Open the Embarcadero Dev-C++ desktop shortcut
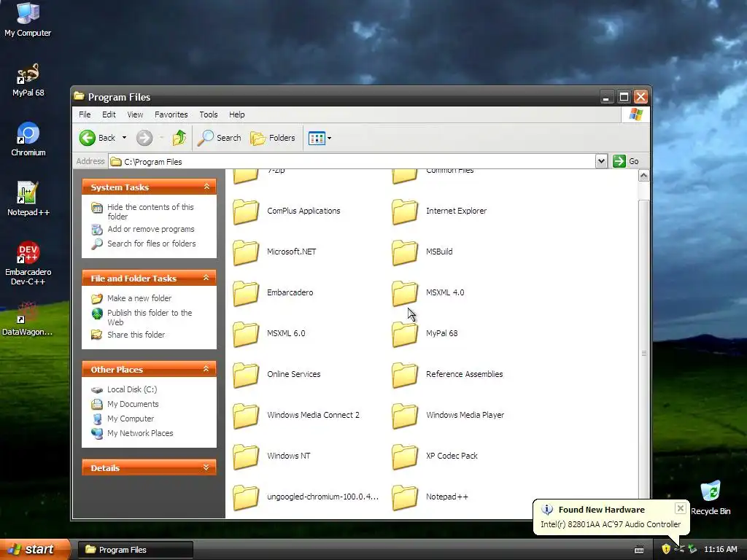 [28, 263]
